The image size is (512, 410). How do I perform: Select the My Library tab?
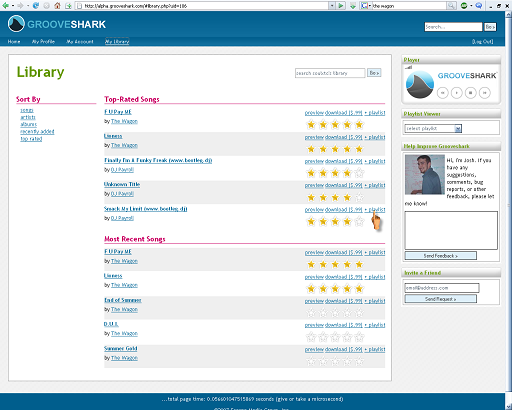[117, 42]
